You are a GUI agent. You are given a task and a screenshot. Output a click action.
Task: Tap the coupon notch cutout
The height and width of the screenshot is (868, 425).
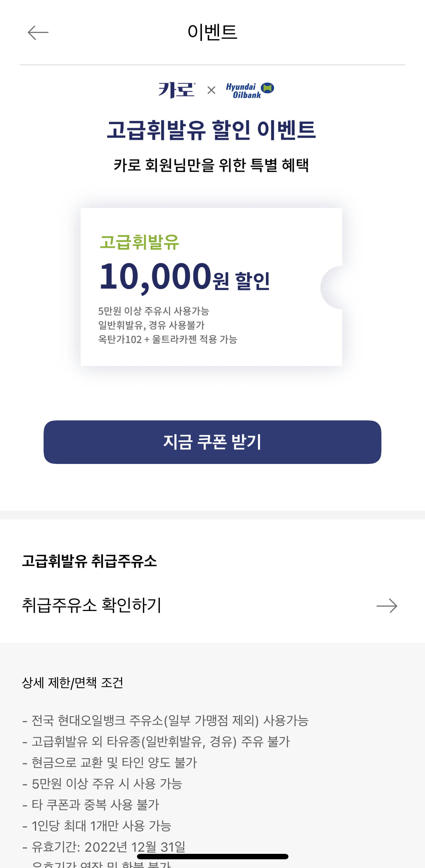(x=331, y=288)
